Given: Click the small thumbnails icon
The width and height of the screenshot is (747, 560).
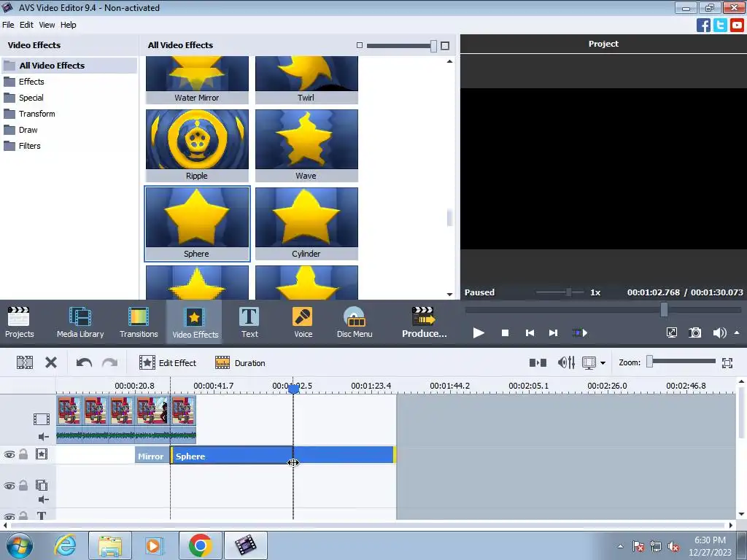Looking at the screenshot, I should click(360, 45).
